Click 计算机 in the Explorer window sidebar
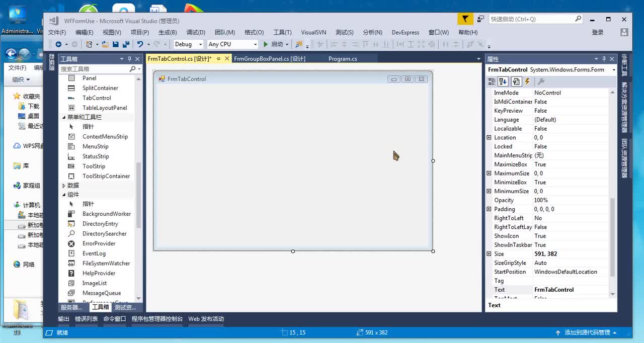The width and height of the screenshot is (644, 343). [x=31, y=205]
